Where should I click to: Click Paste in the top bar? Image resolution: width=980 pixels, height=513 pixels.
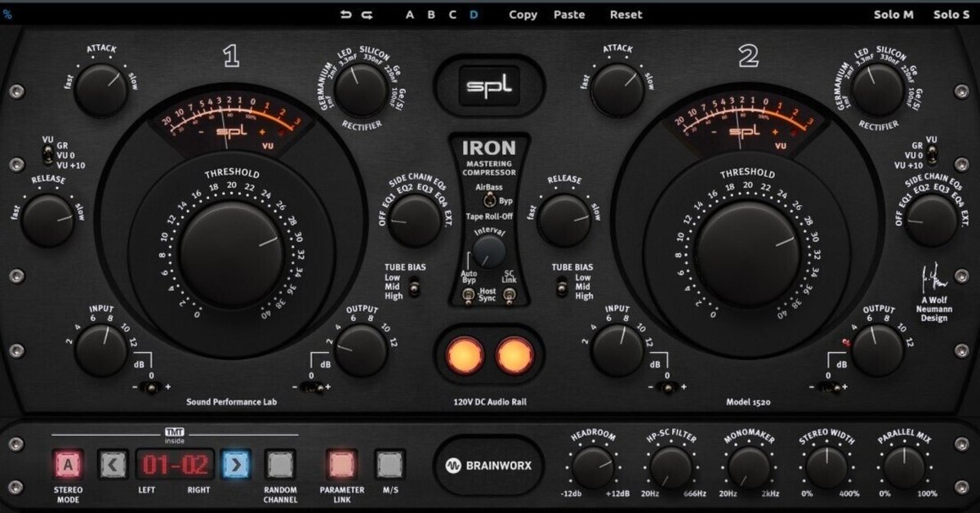[x=569, y=15]
